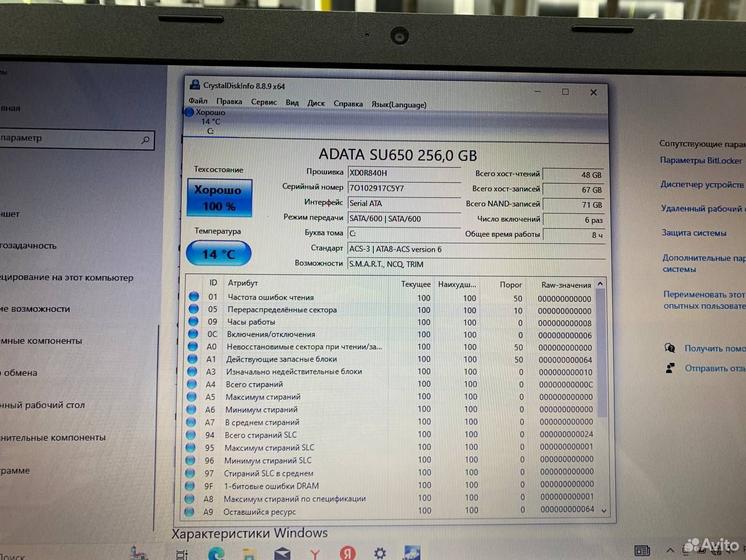Click the Всего NAND-записей value 71 GB
Image resolution: width=746 pixels, height=560 pixels.
tap(573, 205)
